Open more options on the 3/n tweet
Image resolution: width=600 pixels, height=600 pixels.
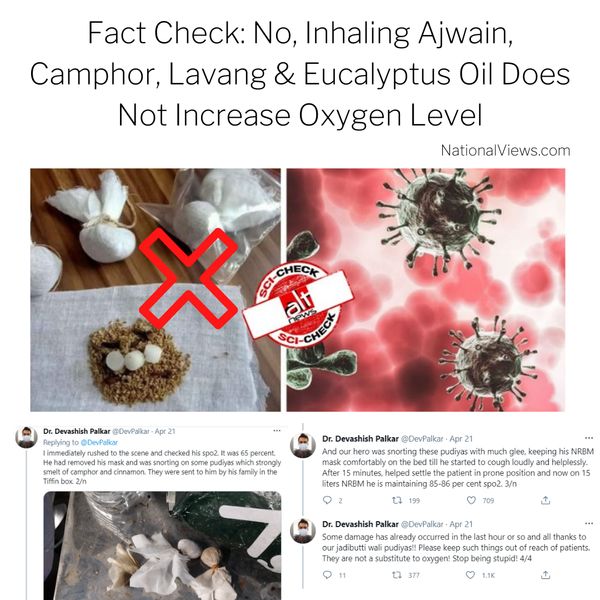point(589,438)
